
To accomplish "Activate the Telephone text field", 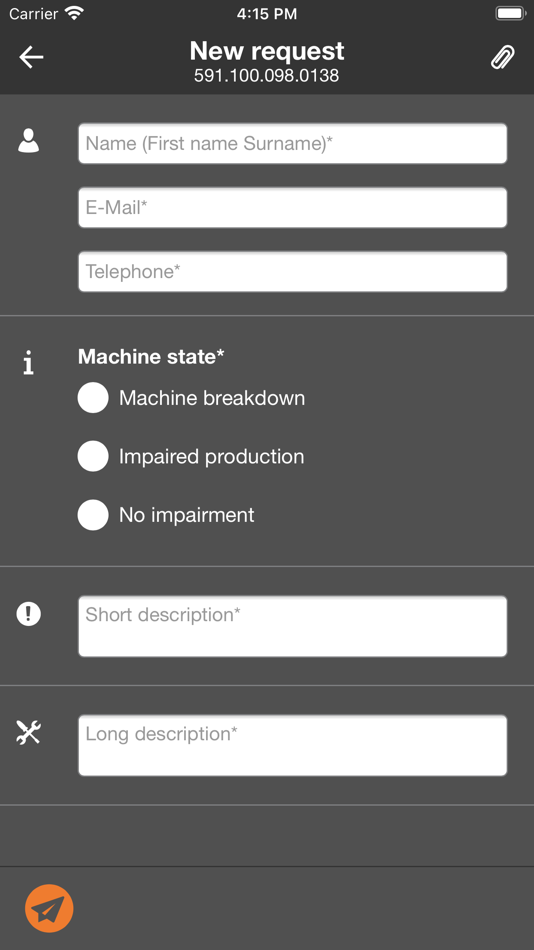I will pos(292,271).
